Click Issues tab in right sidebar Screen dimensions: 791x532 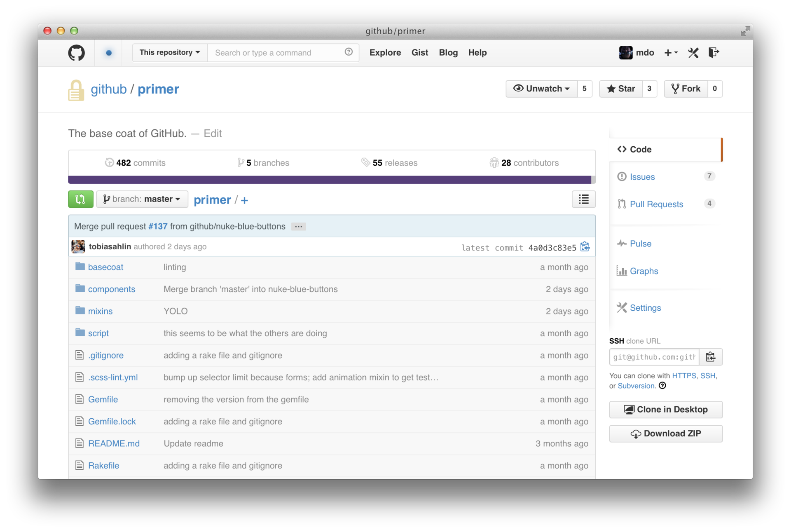click(642, 177)
